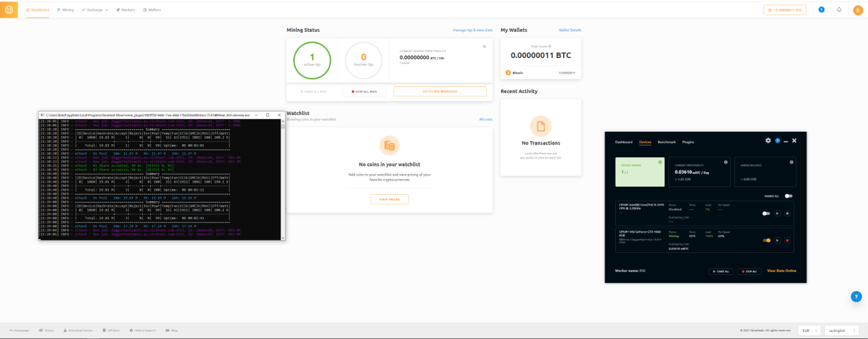Click the START ALL RIGS button

[x=314, y=92]
